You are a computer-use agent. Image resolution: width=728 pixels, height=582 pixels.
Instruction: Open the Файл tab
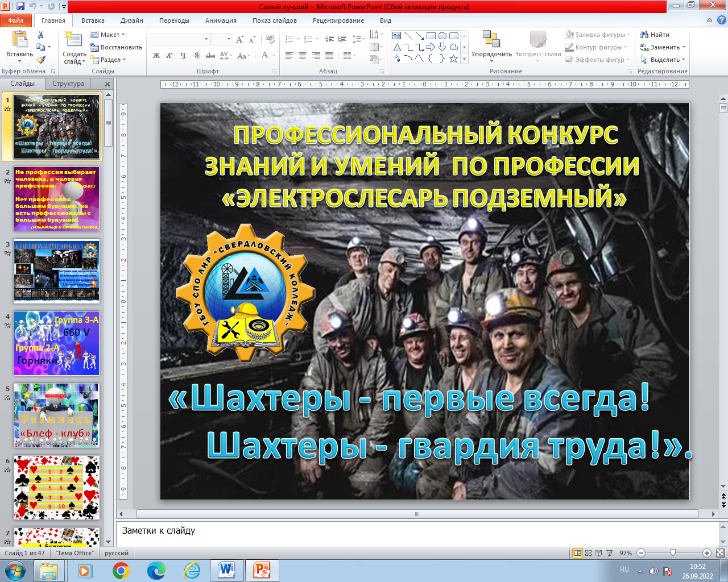click(16, 20)
